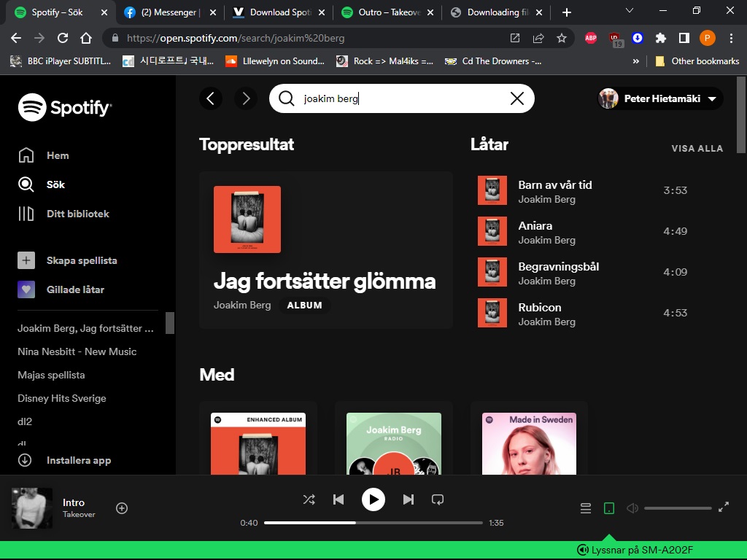This screenshot has height=560, width=747.
Task: Open Other bookmarks folder
Action: click(x=697, y=61)
